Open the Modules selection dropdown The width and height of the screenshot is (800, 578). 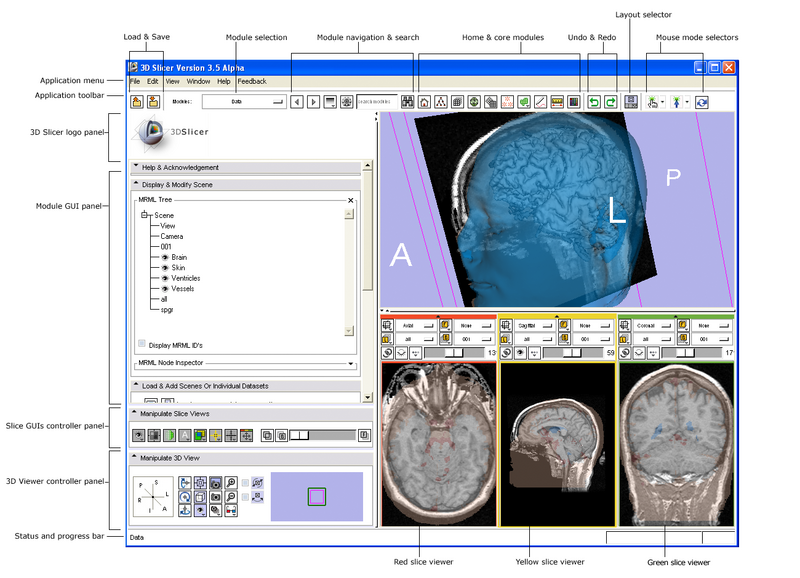click(x=242, y=102)
